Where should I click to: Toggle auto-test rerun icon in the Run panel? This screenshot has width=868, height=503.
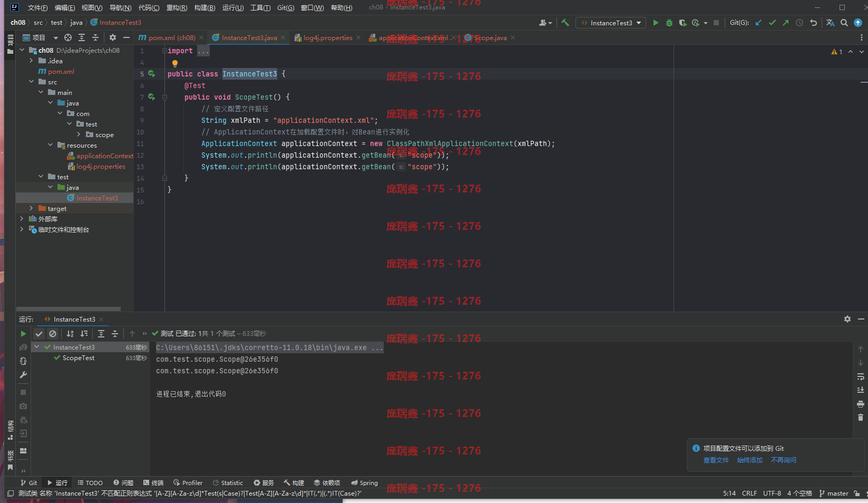click(23, 361)
